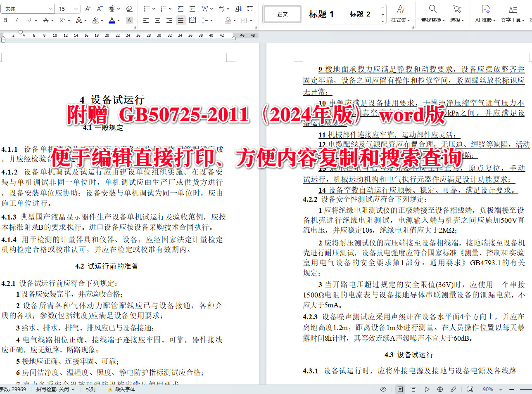
Task: Click 校对 proofreading in status bar
Action: [91, 389]
